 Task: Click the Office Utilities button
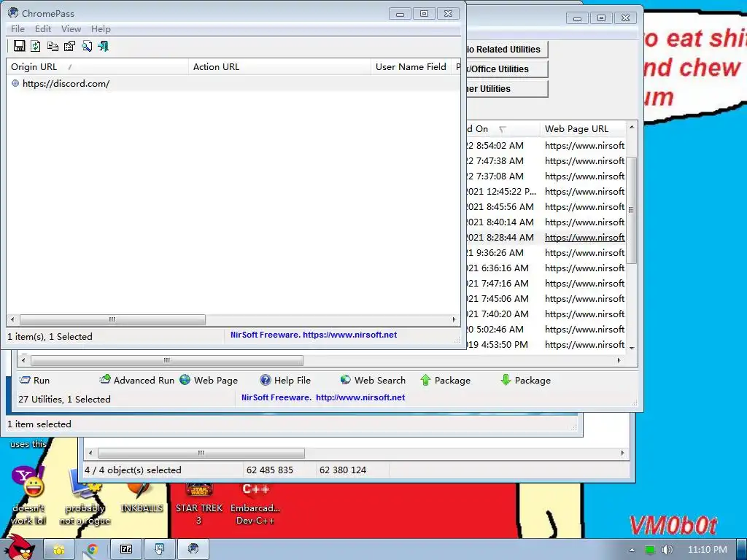[506, 69]
